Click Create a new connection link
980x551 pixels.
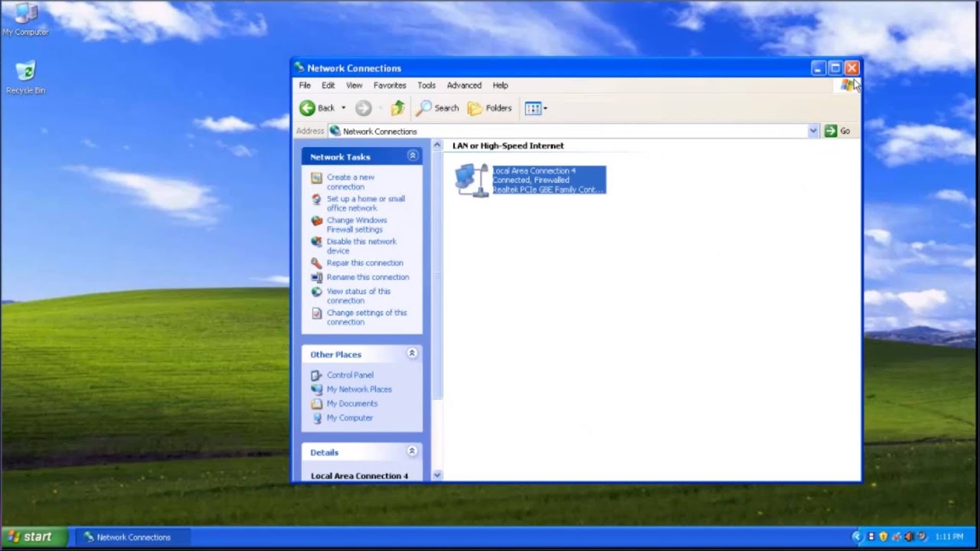coord(351,181)
